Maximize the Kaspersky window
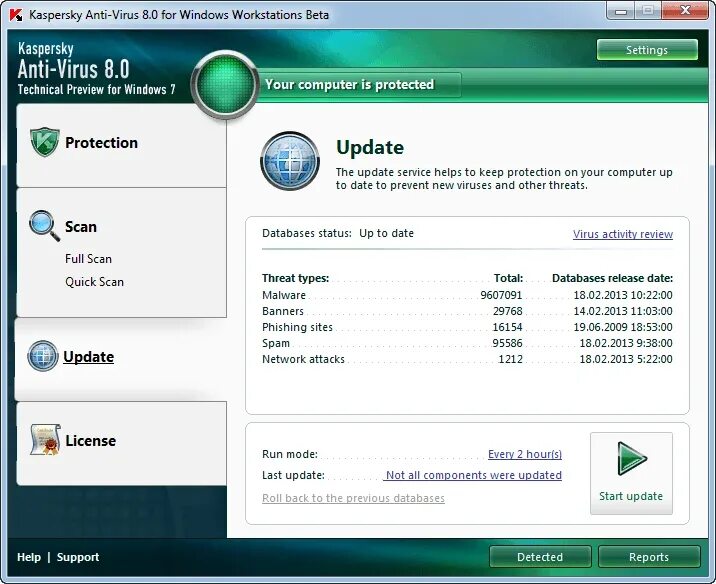Screen dimensions: 716x584 click(x=648, y=11)
